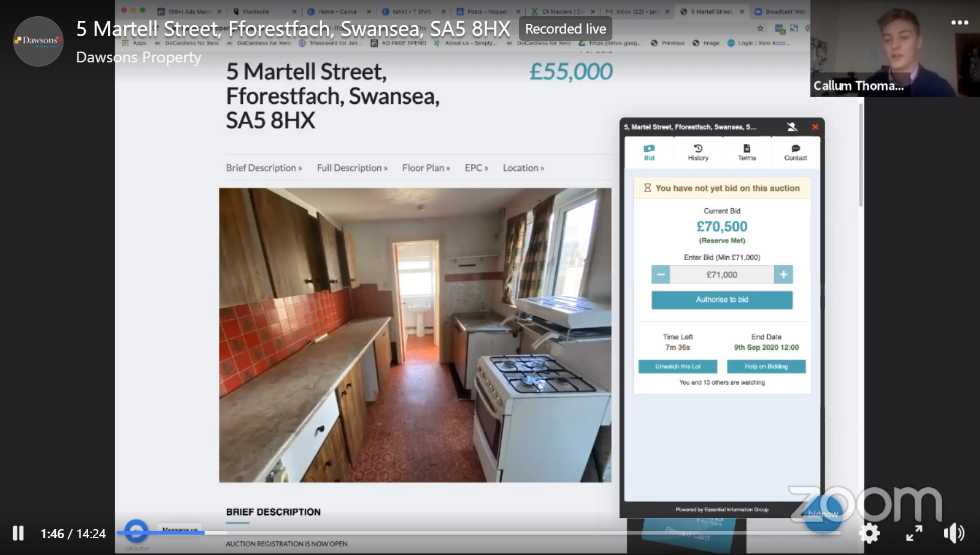Open the Dawsons Property profile logo

tap(38, 41)
